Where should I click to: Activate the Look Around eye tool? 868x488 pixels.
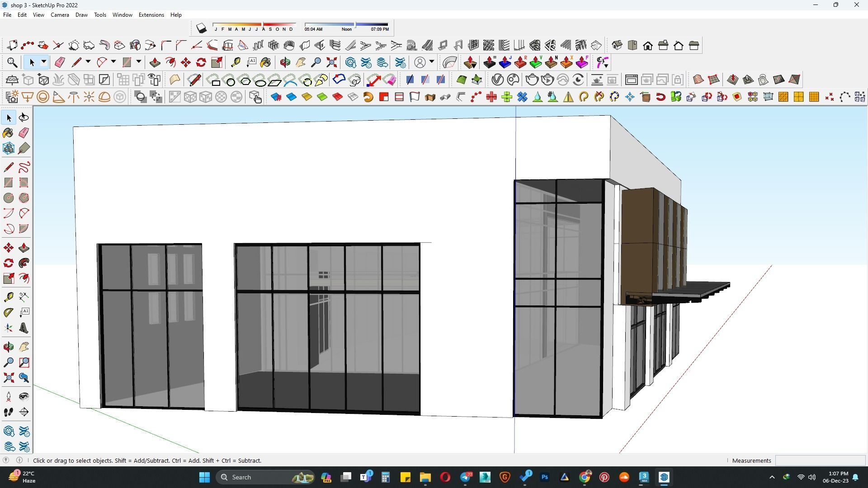[x=24, y=397]
